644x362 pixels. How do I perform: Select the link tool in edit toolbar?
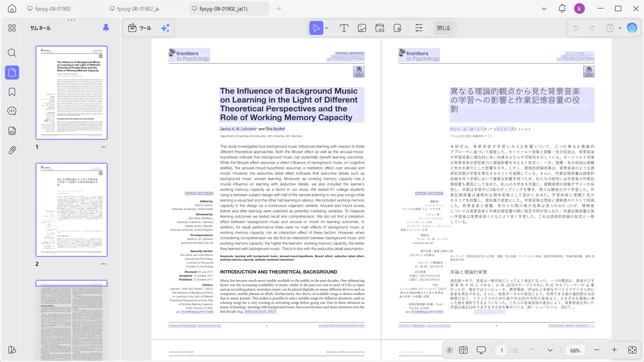(x=380, y=28)
